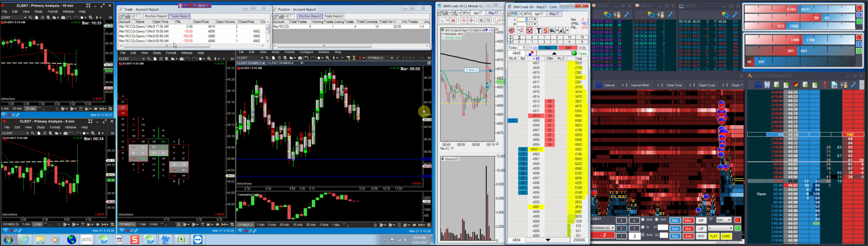Screen dimensions: 868x246
Task: Click the red X on the 6165 / 6631 meter panel
Action: point(859,8)
